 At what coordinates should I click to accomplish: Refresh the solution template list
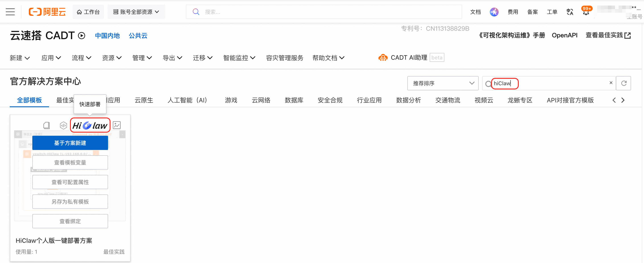(623, 83)
